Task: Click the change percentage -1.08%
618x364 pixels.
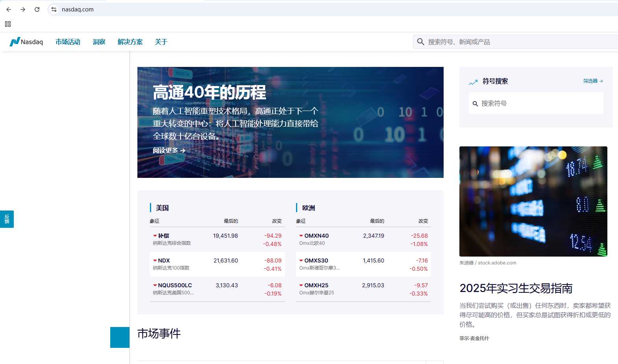Action: (x=419, y=244)
